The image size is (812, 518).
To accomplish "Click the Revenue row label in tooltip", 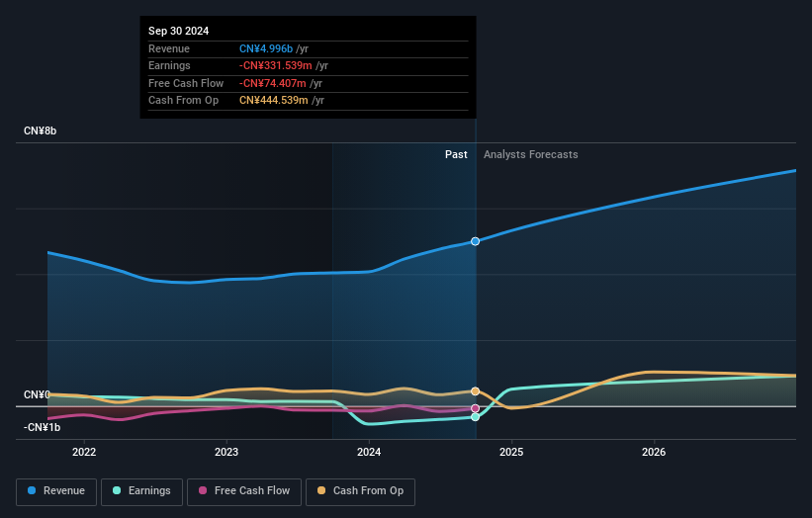I will pos(169,48).
